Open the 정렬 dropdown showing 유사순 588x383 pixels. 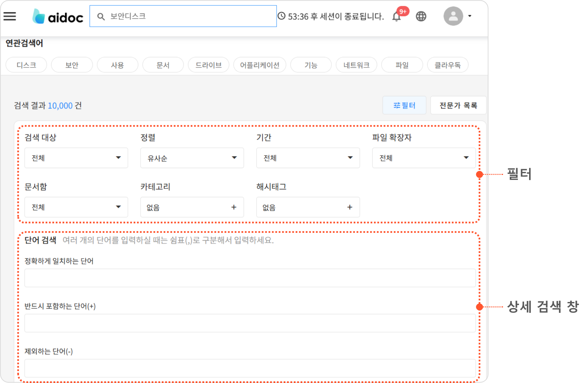(x=192, y=158)
